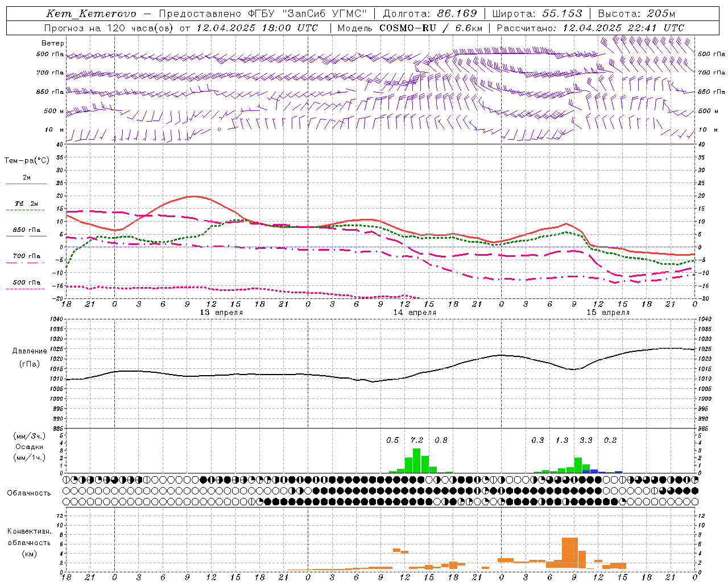Click the 0.5 precipitation total value

click(x=392, y=440)
